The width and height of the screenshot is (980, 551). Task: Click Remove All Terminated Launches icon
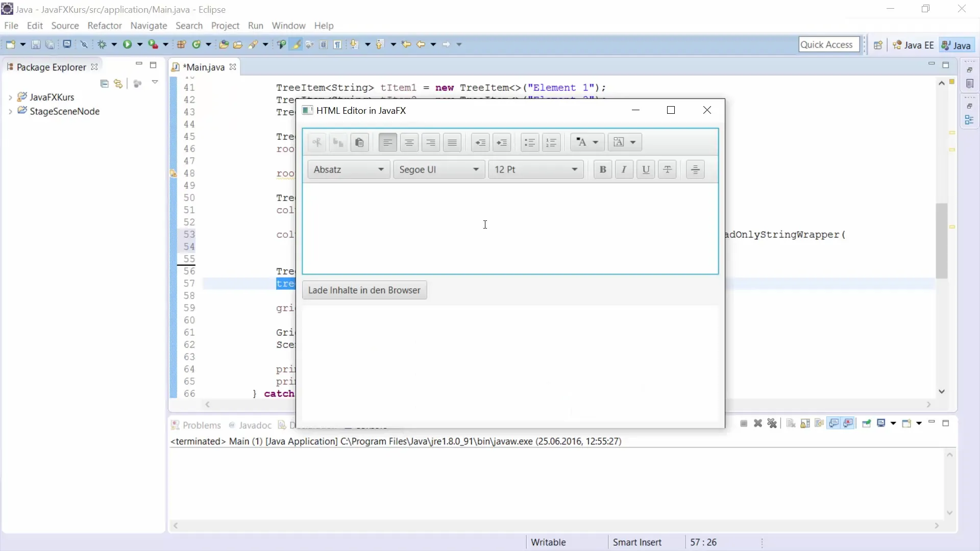772,423
